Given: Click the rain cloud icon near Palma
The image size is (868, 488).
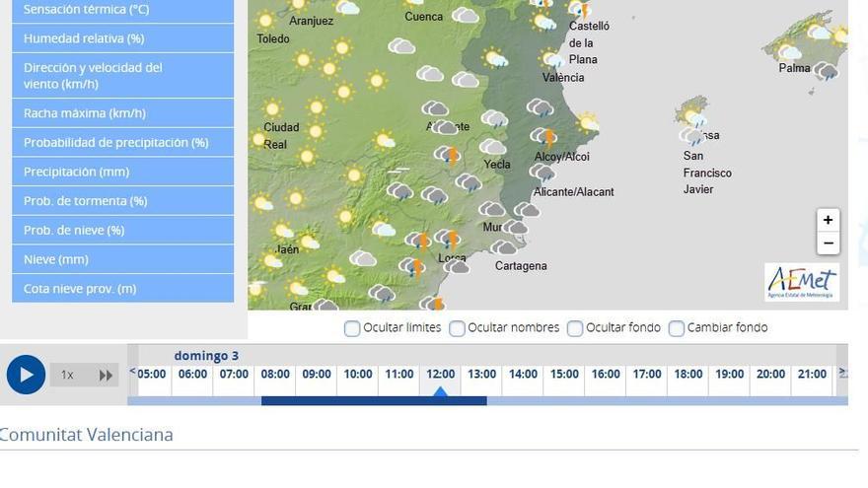Looking at the screenshot, I should (827, 71).
